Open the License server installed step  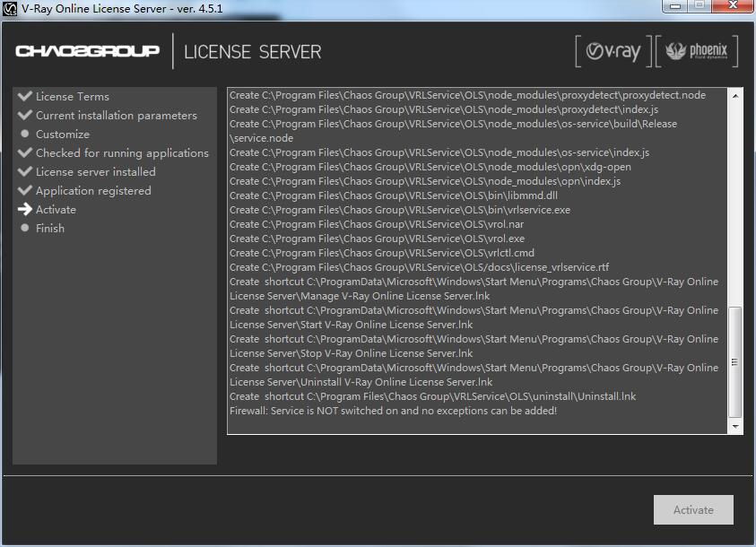click(95, 172)
